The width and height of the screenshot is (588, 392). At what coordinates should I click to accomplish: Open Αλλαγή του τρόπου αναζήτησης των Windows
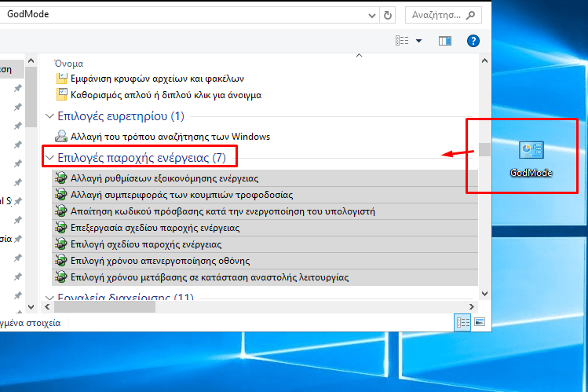[x=170, y=137]
